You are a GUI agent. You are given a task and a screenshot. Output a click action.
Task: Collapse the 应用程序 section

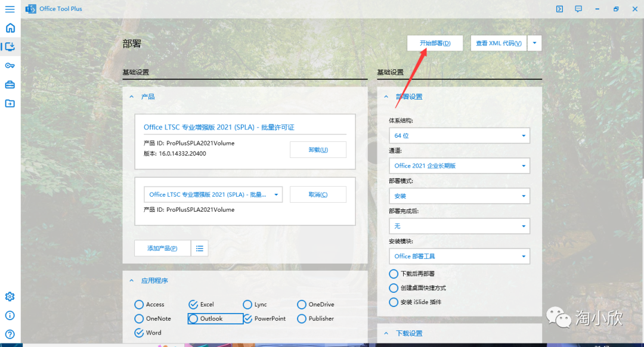(131, 281)
